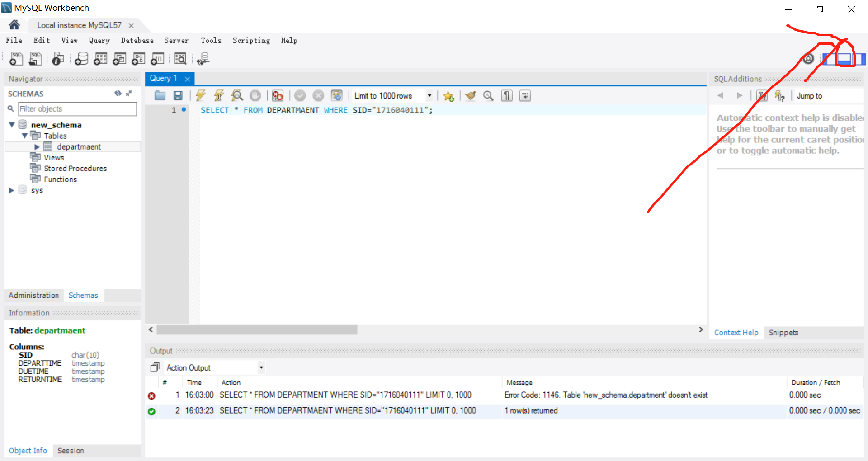Viewport: 868px width, 461px height.
Task: Create a new table using the toolbar icon
Action: click(100, 58)
